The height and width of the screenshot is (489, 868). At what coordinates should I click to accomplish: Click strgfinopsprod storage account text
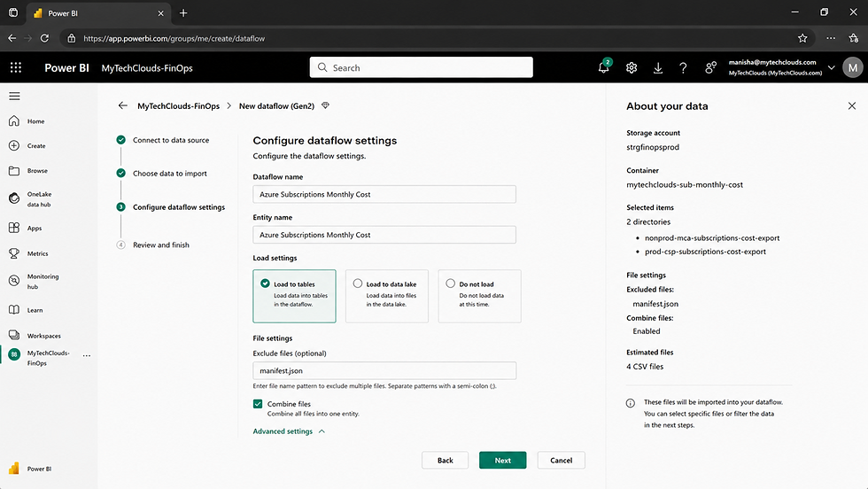[x=653, y=147]
